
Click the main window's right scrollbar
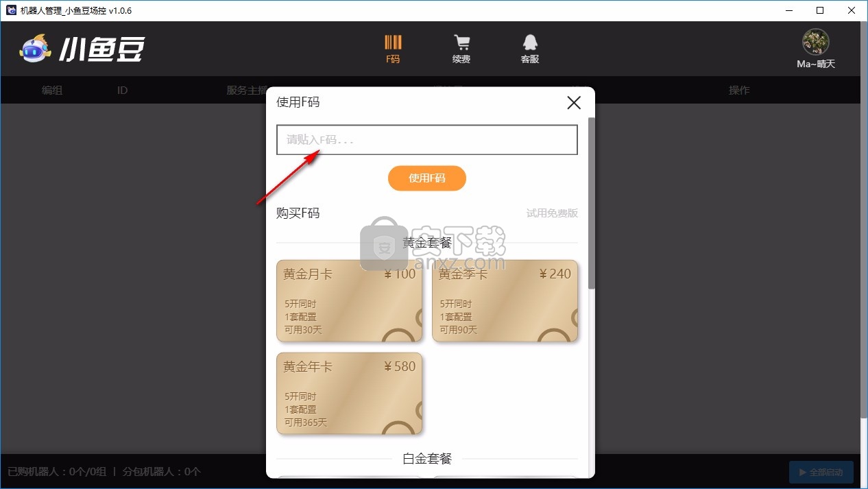[x=863, y=219]
